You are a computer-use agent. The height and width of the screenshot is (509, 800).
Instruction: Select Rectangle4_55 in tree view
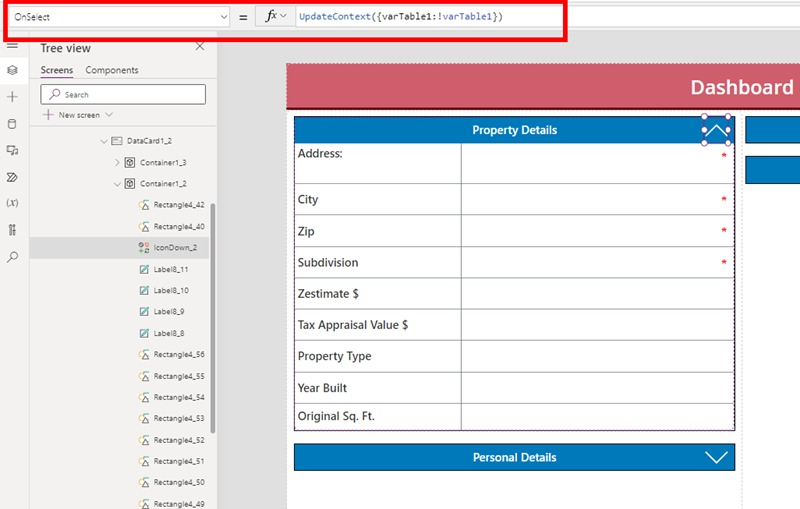(x=179, y=376)
